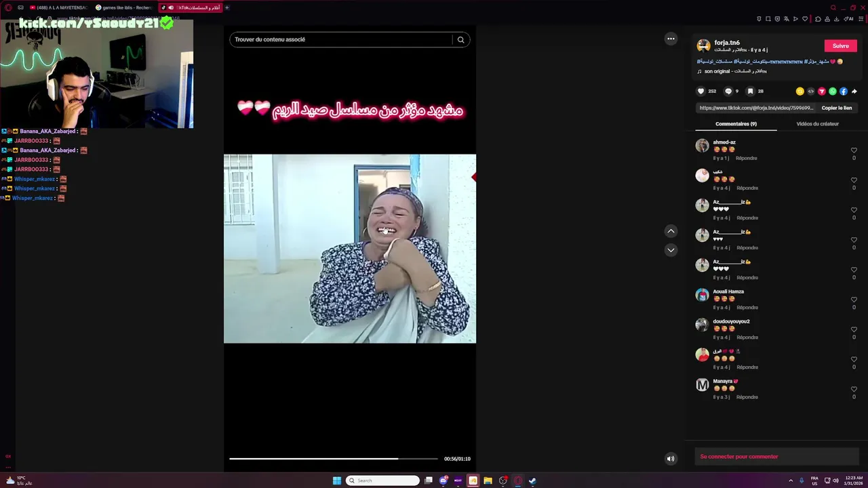Share the video on WhatsApp
The image size is (868, 488).
pyautogui.click(x=833, y=91)
